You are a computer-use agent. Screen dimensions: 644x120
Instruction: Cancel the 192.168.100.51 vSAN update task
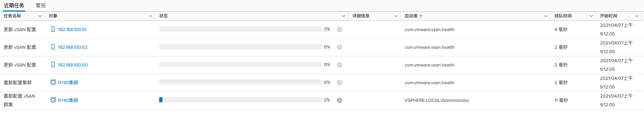pyautogui.click(x=339, y=30)
